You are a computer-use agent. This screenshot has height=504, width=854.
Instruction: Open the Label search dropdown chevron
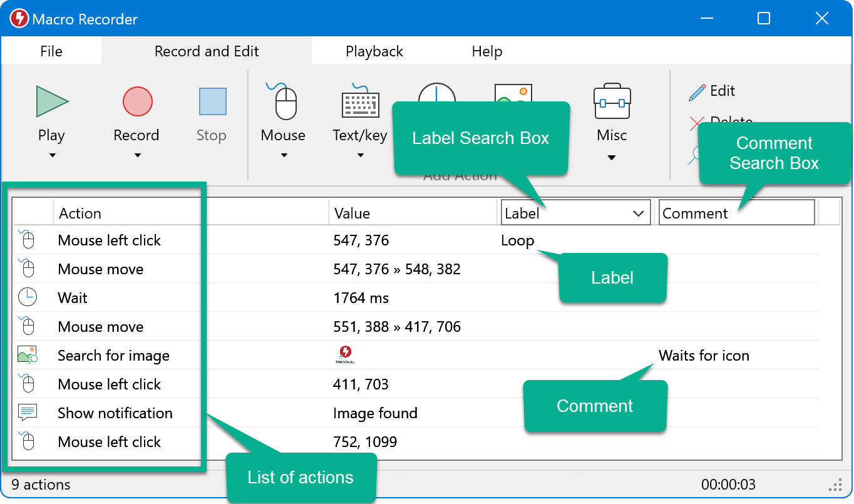coord(639,213)
